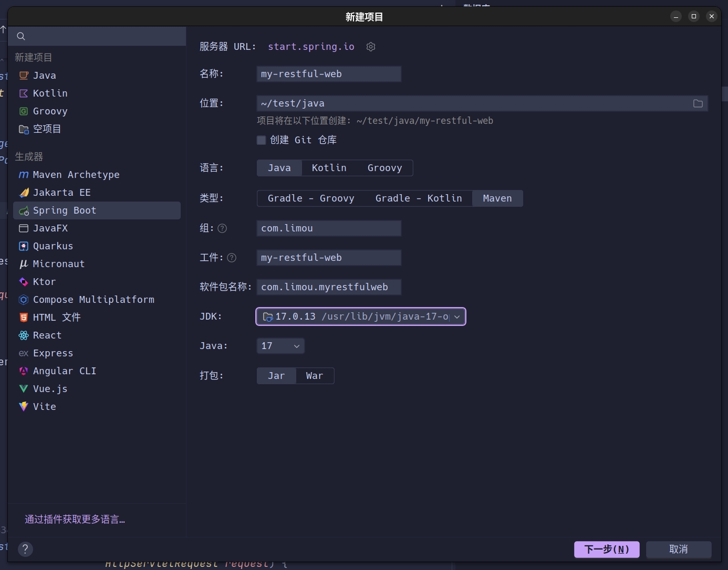The height and width of the screenshot is (570, 728).
Task: Click the 新建项目 section header in the sidebar
Action: pos(34,58)
